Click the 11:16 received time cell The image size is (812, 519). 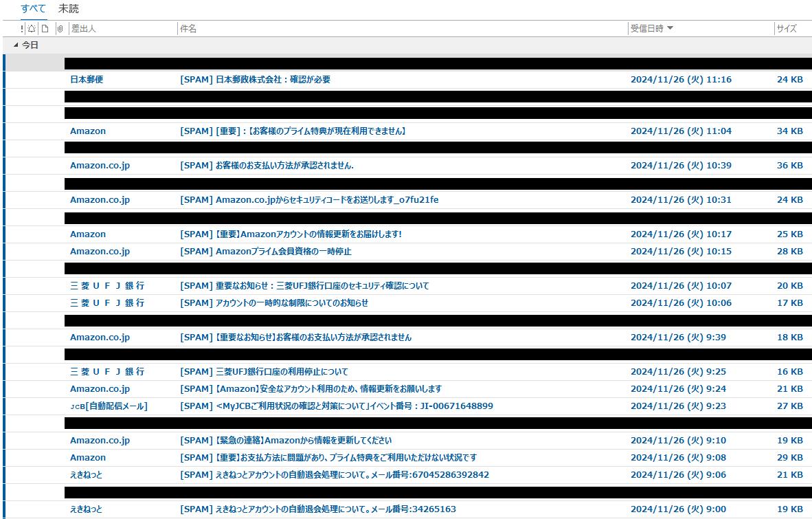click(681, 79)
